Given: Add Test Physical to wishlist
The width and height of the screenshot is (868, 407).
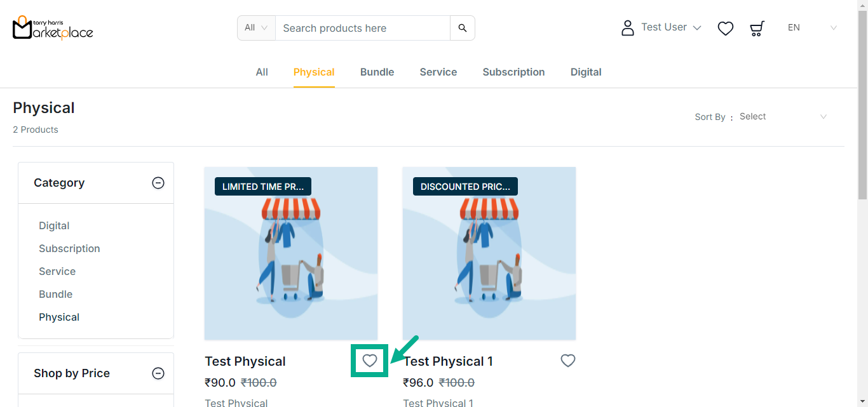Looking at the screenshot, I should coord(370,361).
